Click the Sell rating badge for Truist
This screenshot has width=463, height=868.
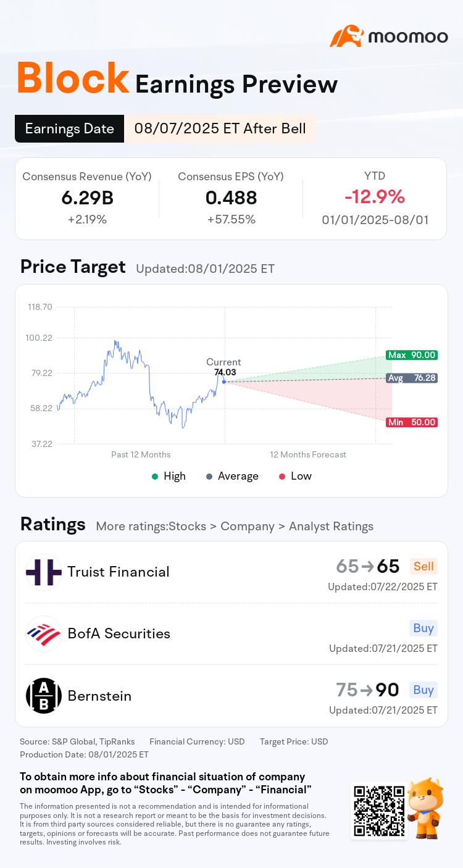pos(423,566)
